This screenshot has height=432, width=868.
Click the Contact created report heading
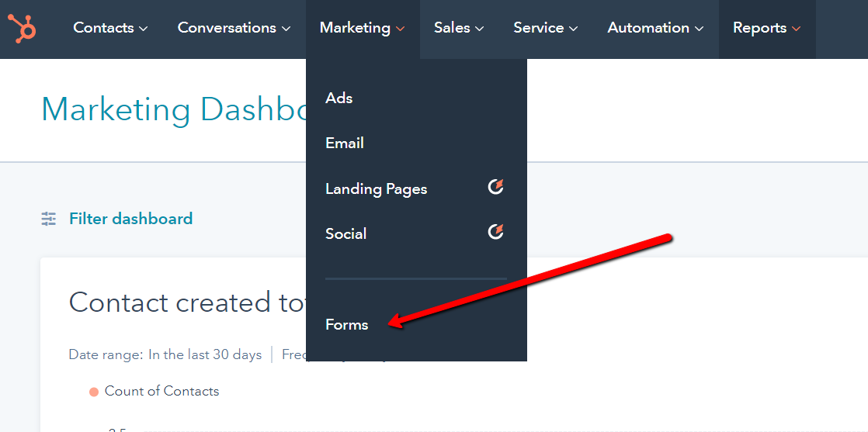point(187,302)
